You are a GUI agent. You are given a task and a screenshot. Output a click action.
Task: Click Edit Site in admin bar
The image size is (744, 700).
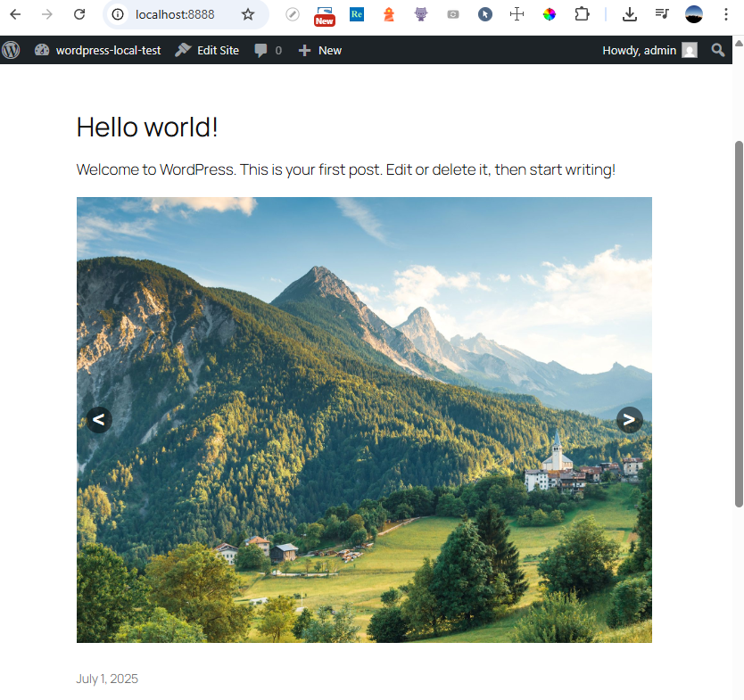click(x=207, y=50)
